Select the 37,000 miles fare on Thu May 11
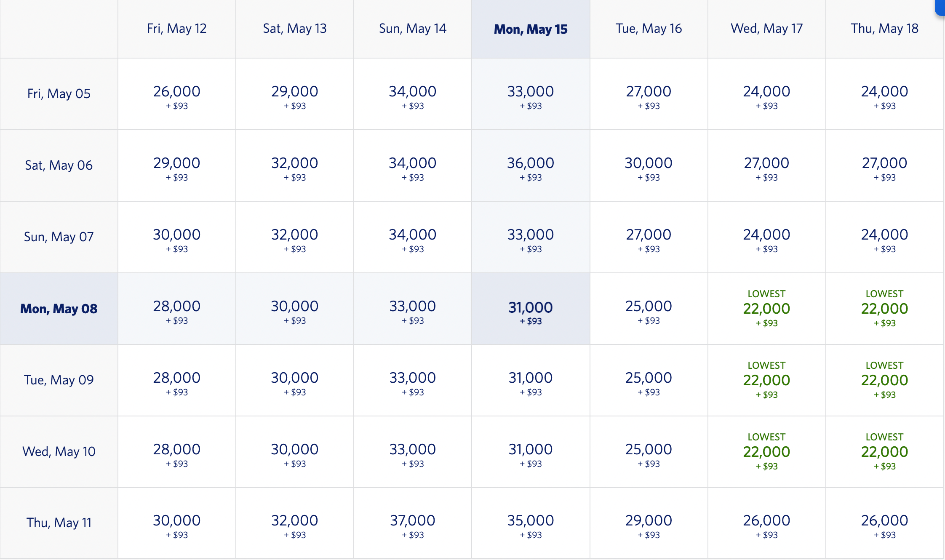 pyautogui.click(x=412, y=523)
